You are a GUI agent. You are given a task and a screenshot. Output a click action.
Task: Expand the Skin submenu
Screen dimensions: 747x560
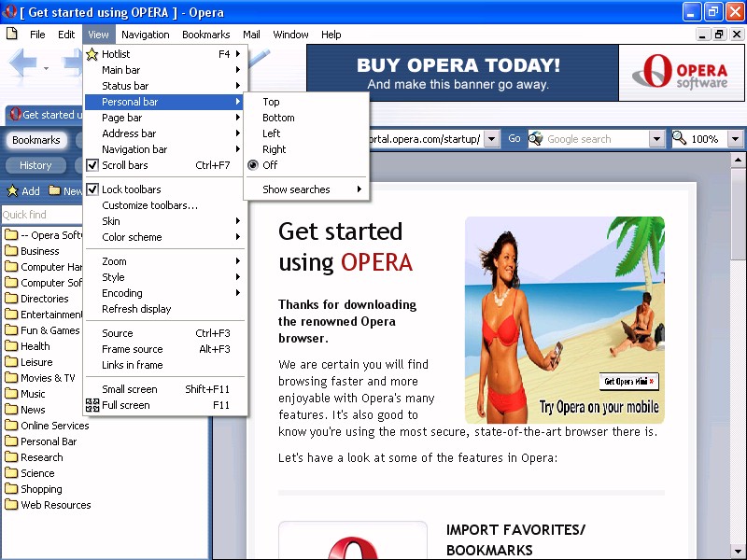[165, 221]
